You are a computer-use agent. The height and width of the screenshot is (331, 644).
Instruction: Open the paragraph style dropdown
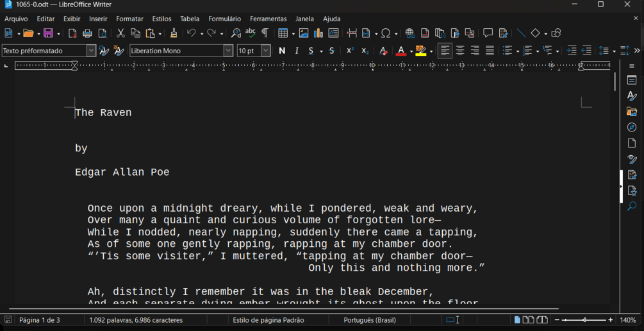click(91, 51)
